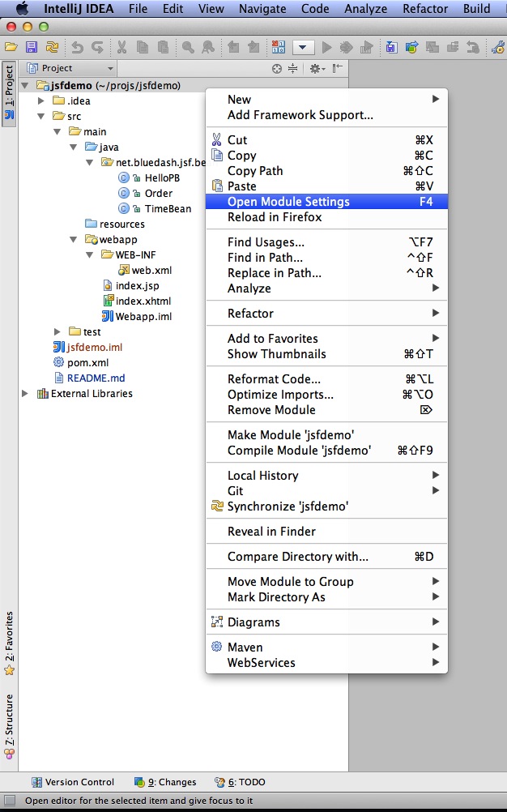Click the Make Project toolbar icon
507x812 pixels.
(x=278, y=48)
